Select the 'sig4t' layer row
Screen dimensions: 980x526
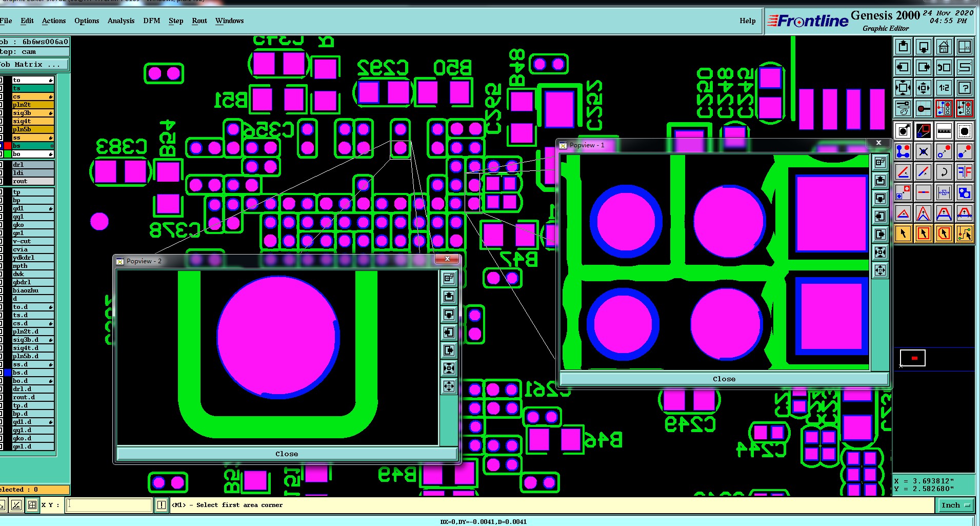pos(33,121)
